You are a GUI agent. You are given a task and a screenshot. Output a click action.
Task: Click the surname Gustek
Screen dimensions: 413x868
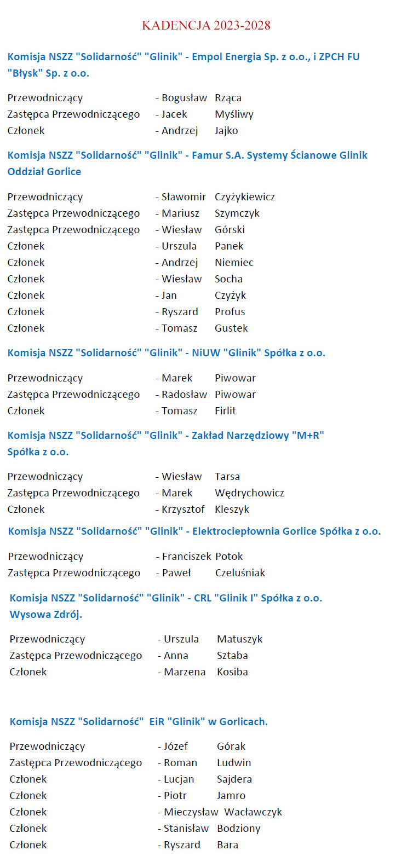(x=231, y=328)
